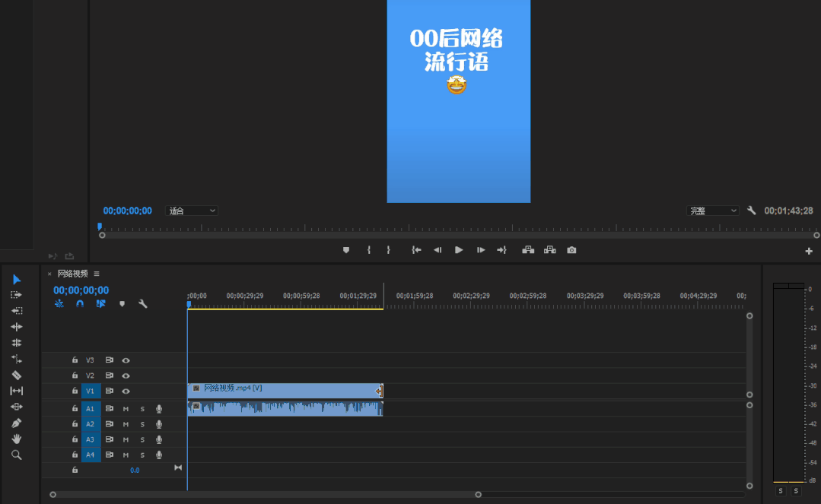Select the Selection arrow tool
This screenshot has width=821, height=504.
coord(16,280)
